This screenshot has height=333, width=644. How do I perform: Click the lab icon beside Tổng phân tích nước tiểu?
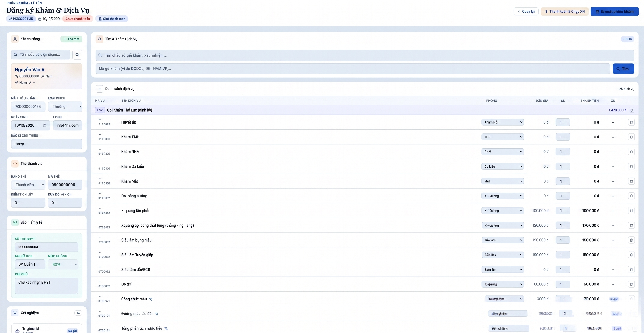coord(166,328)
